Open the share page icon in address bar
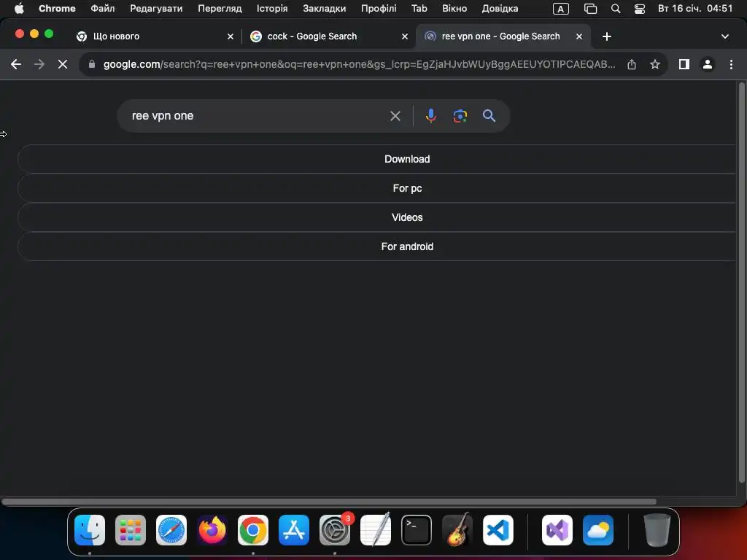 pyautogui.click(x=632, y=64)
